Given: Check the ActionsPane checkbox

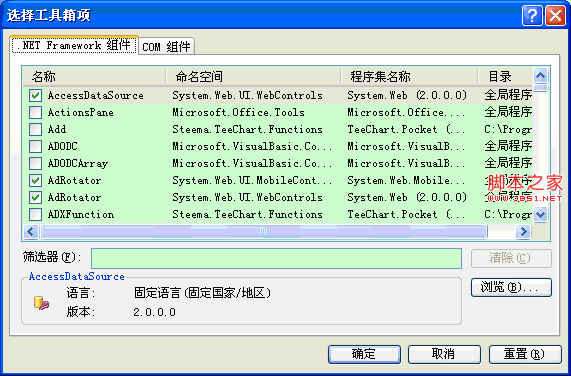Looking at the screenshot, I should tap(35, 112).
